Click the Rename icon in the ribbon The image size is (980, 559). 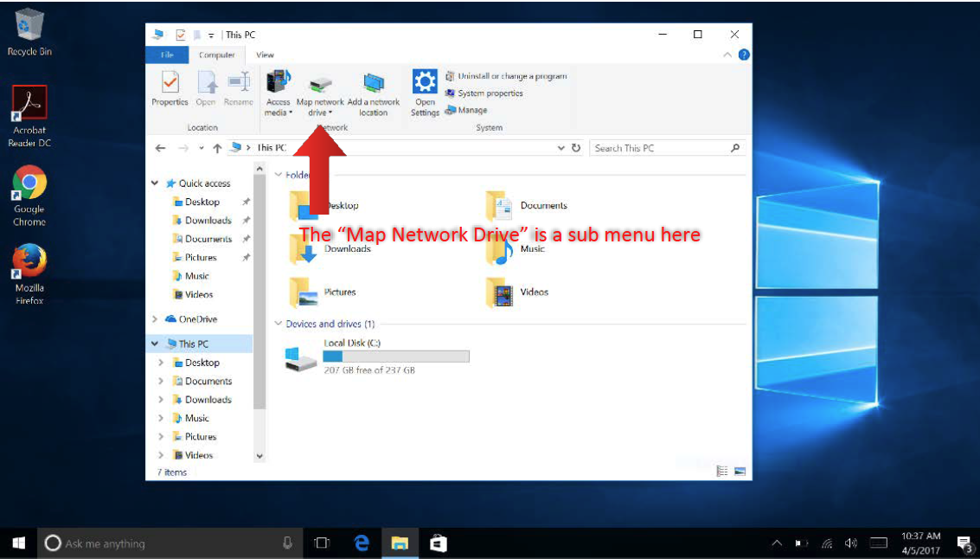pyautogui.click(x=239, y=89)
